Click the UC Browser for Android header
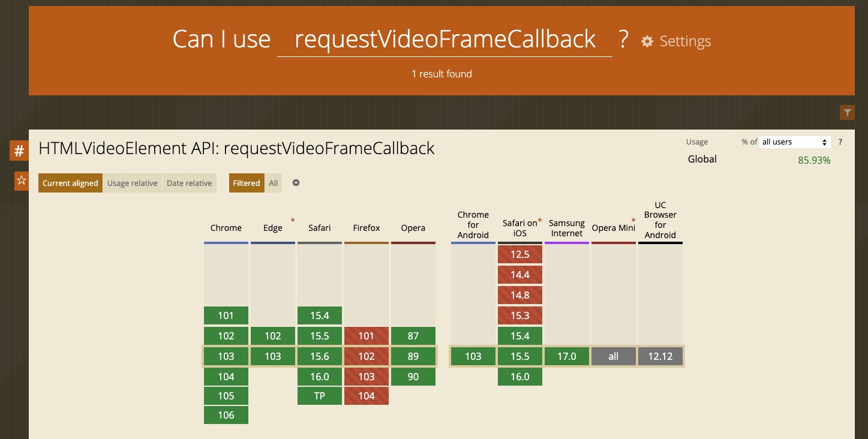This screenshot has width=868, height=439. pos(660,220)
